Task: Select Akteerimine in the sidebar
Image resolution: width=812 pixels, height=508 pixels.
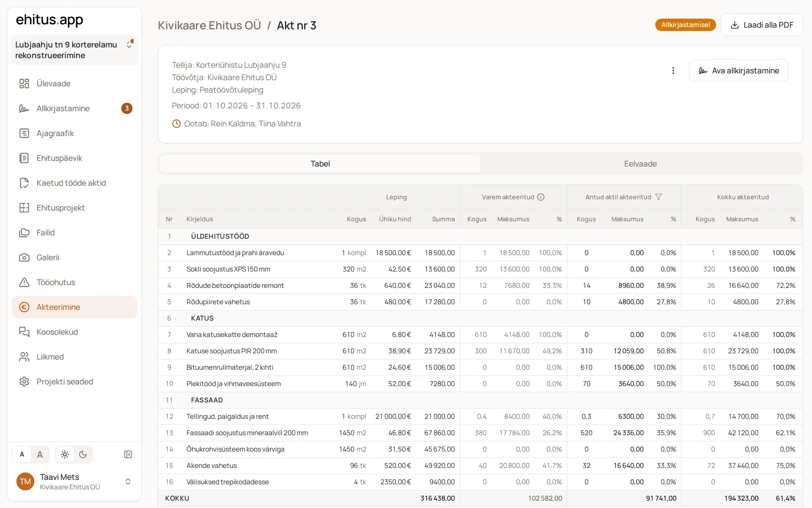Action: point(74,307)
